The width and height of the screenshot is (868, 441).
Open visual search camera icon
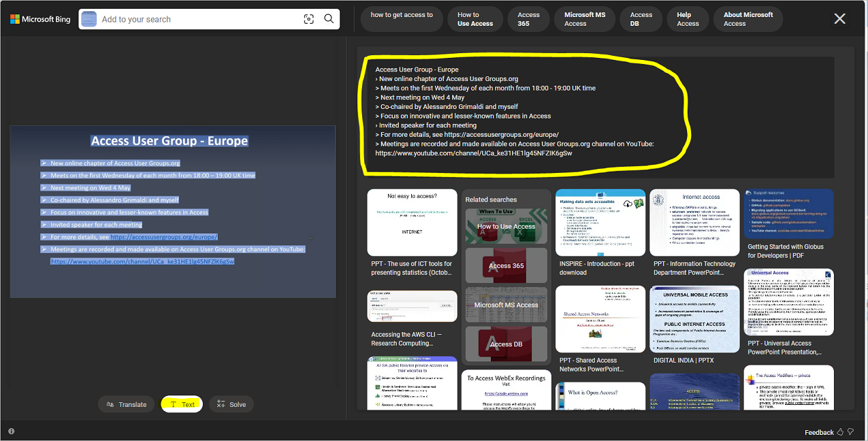(x=309, y=19)
